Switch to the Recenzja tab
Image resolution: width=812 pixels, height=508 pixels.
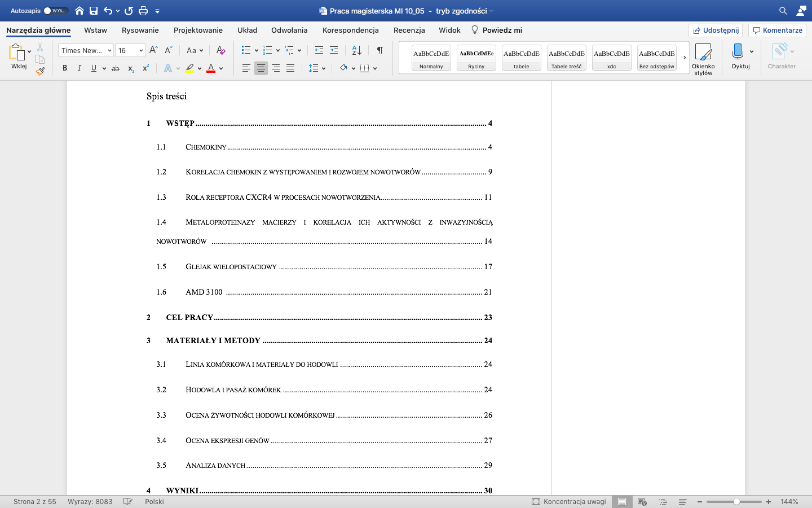click(x=409, y=30)
